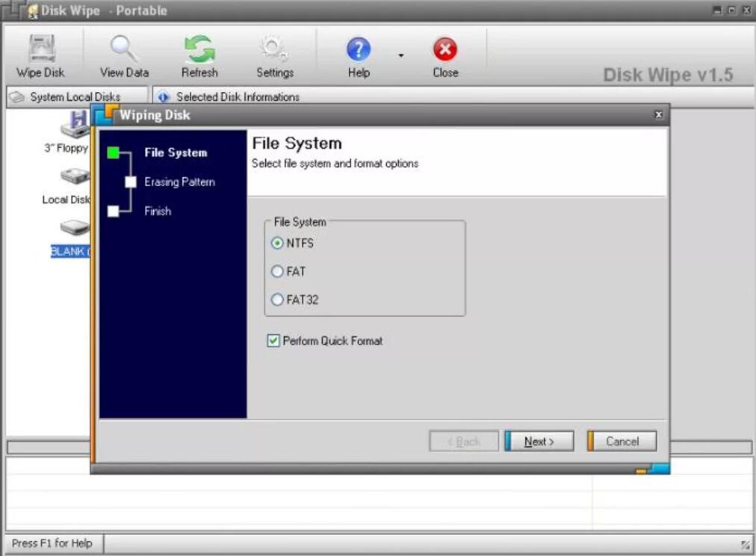Choose the FAT32 radio button
The image size is (756, 556).
(x=276, y=300)
